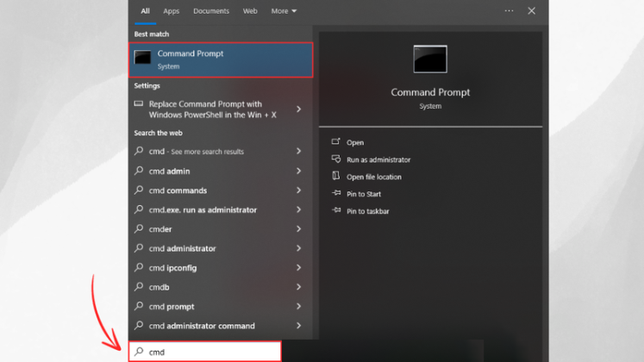The width and height of the screenshot is (644, 362).
Task: Expand arrow for cmd ipconfig suggestion
Action: pos(298,268)
